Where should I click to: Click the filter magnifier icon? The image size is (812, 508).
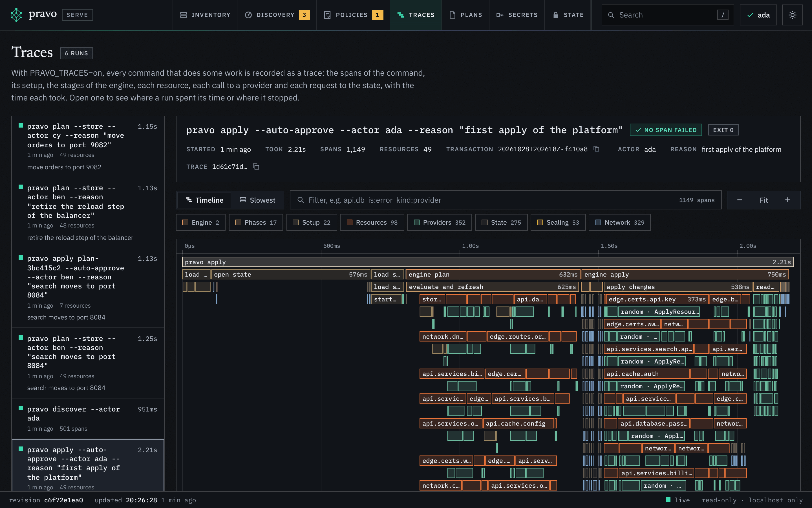click(301, 200)
